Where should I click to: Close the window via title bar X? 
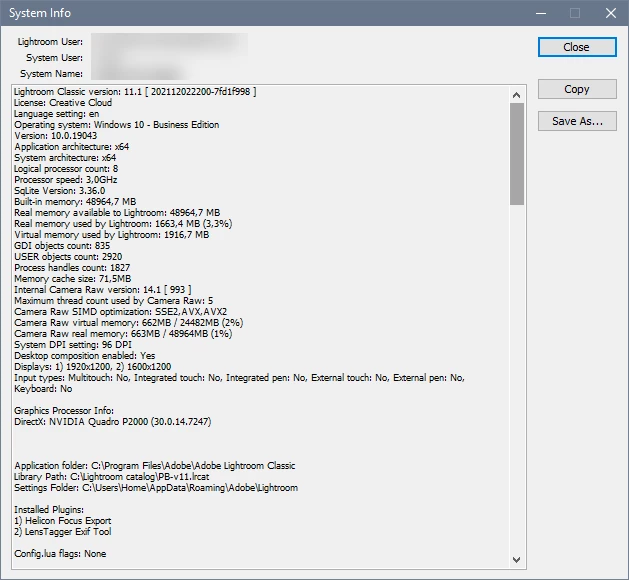[611, 13]
